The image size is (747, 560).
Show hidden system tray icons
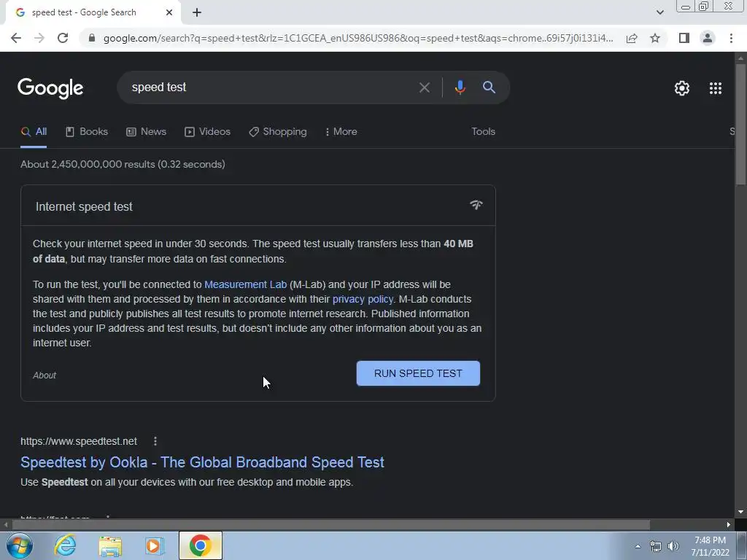click(638, 546)
